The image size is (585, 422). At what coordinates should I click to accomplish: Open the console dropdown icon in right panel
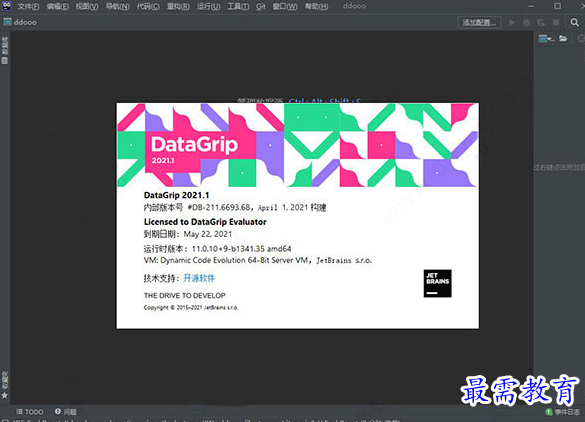coord(547,38)
